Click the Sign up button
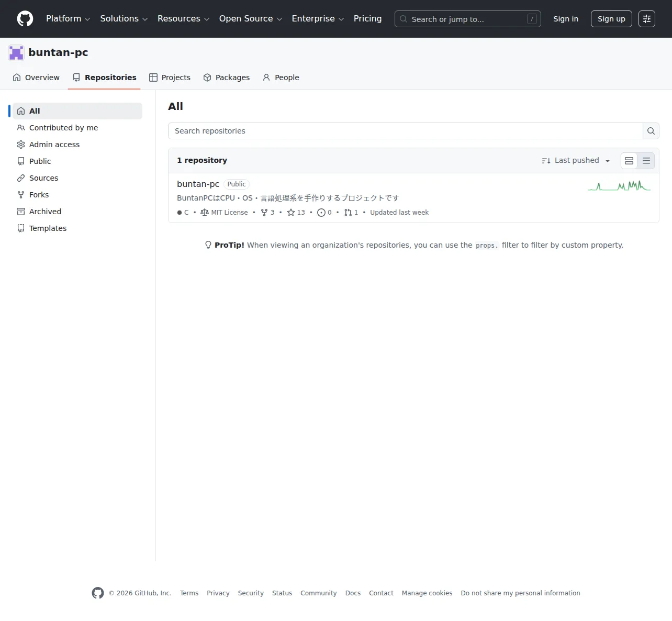This screenshot has width=672, height=621. click(x=611, y=19)
